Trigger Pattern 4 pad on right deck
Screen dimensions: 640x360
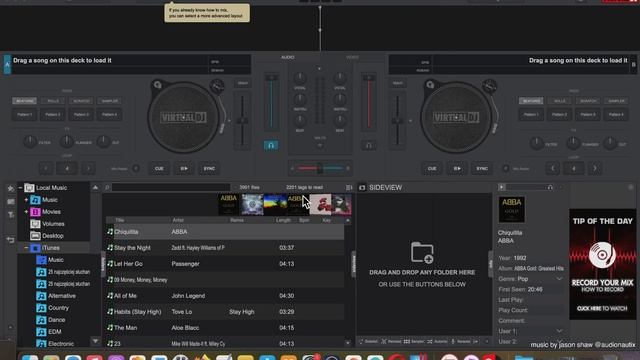pyautogui.click(x=616, y=115)
